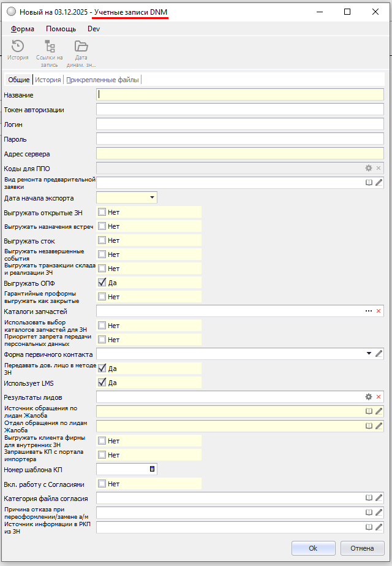
Task: Open book lookup icon for Категория файла согласия
Action: click(369, 498)
